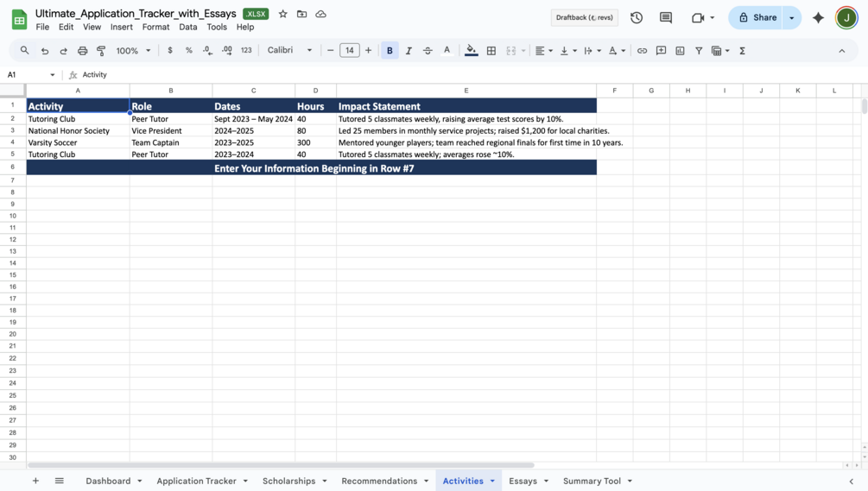The image size is (868, 491).
Task: Increase decimal places
Action: tap(227, 50)
